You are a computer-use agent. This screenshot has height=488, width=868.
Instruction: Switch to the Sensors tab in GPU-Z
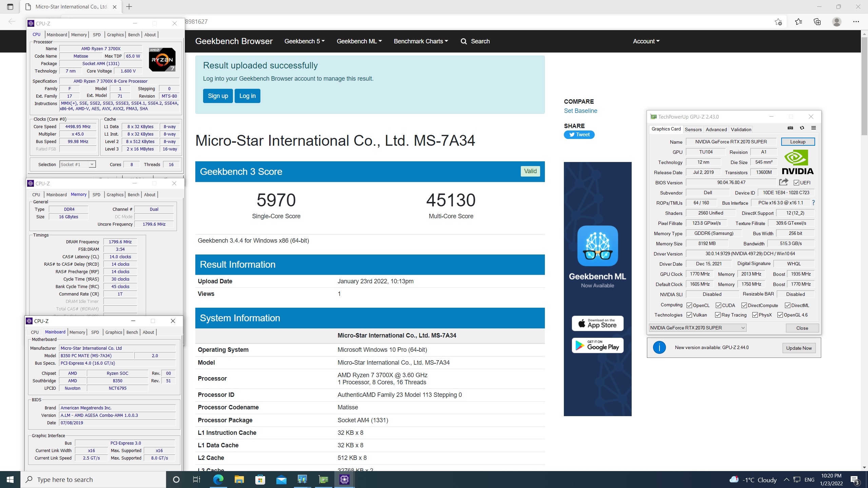coord(693,129)
